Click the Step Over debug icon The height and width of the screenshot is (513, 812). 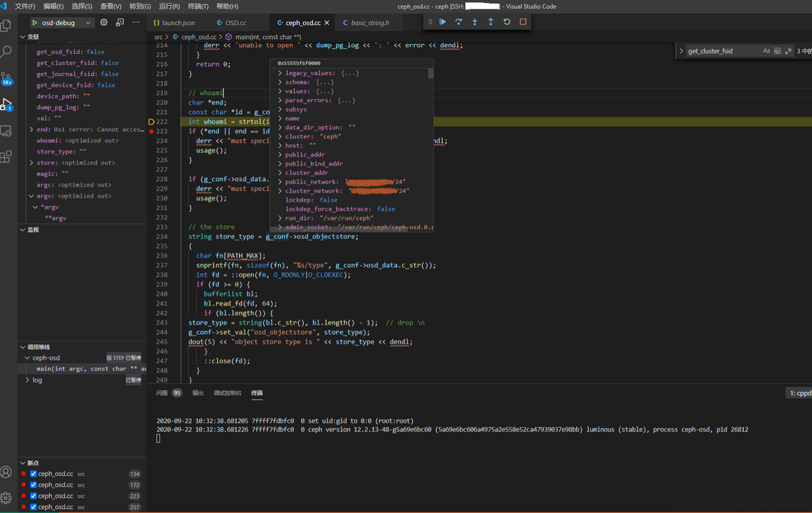(459, 22)
